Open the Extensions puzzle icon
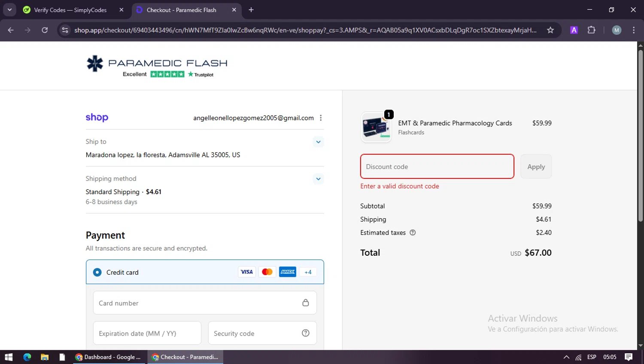The height and width of the screenshot is (364, 644). (592, 30)
